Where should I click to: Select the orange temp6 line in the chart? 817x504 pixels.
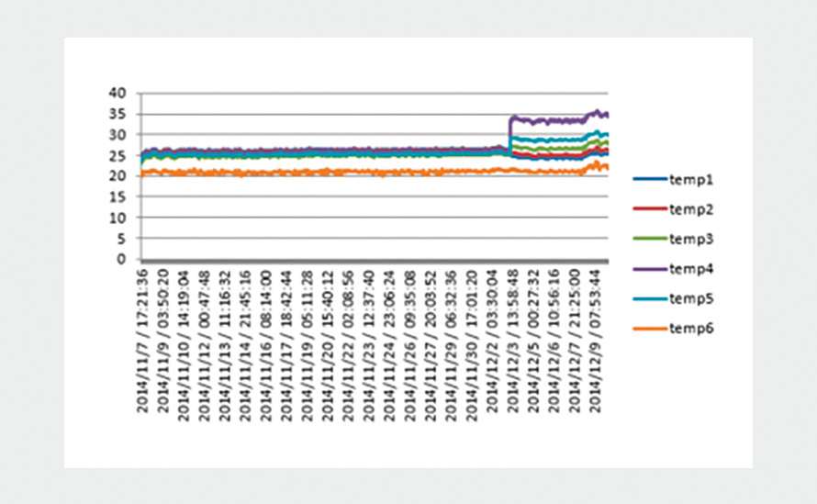click(321, 172)
